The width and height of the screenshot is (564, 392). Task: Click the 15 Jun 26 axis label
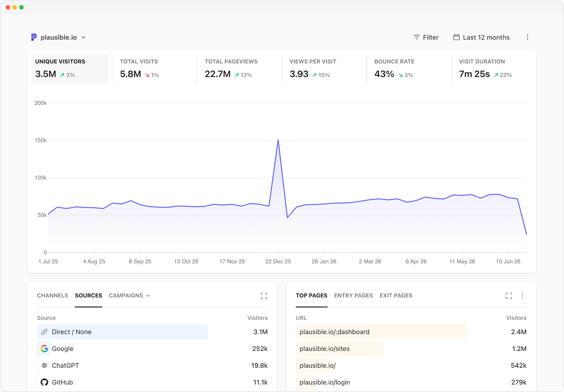point(508,261)
